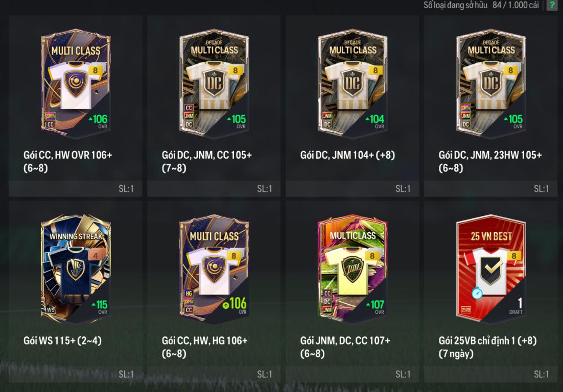Click the Gói 25VB chỉ định 1 title
This screenshot has height=392, width=563.
pos(487,347)
